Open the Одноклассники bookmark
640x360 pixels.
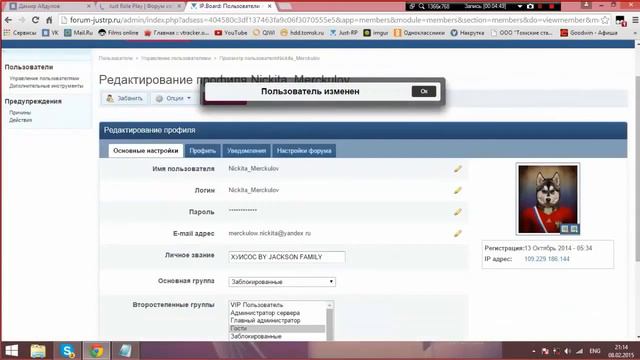[419, 33]
